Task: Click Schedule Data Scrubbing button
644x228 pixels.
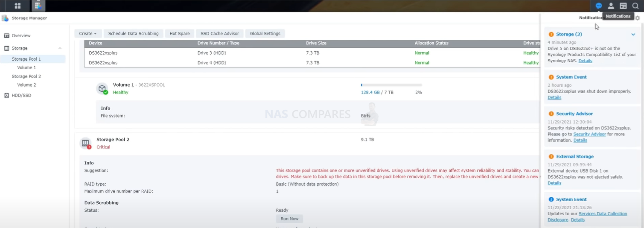Action: (x=133, y=33)
